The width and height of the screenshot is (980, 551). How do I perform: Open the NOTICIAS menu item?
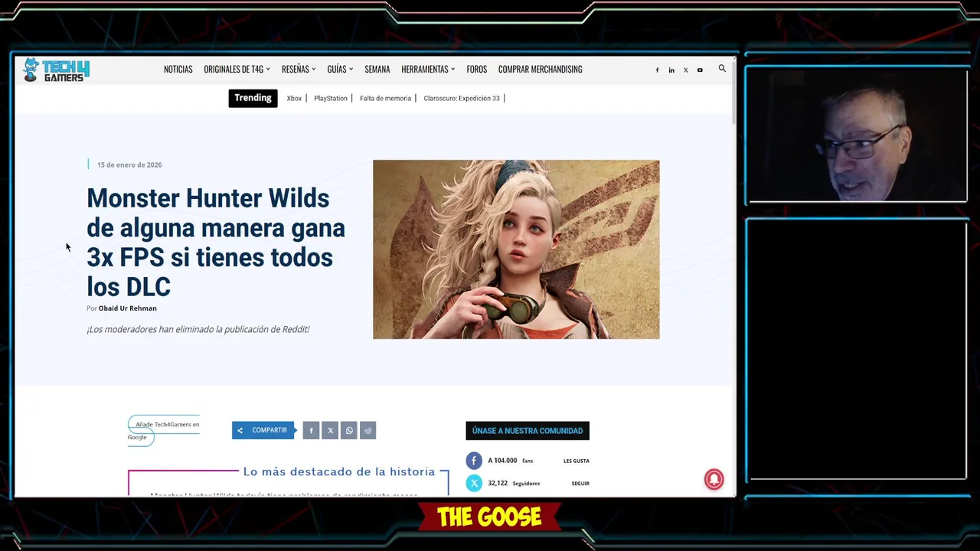click(178, 69)
